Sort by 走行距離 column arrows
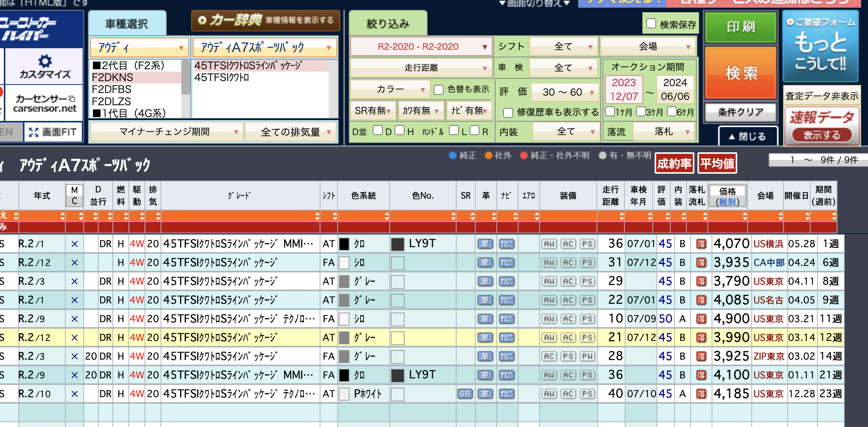Viewport: 868px width, 427px height. click(x=621, y=216)
